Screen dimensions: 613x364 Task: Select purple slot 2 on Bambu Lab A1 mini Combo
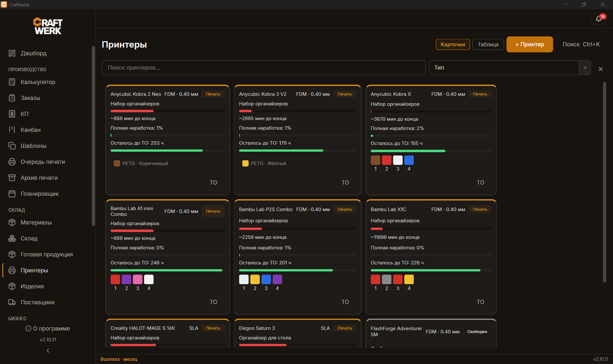click(126, 279)
